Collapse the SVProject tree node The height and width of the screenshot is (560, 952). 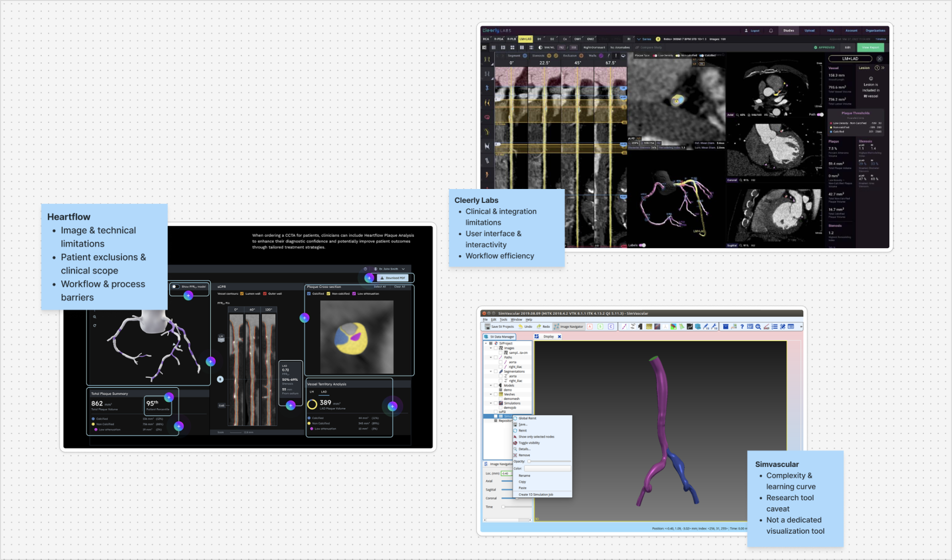pyautogui.click(x=486, y=343)
